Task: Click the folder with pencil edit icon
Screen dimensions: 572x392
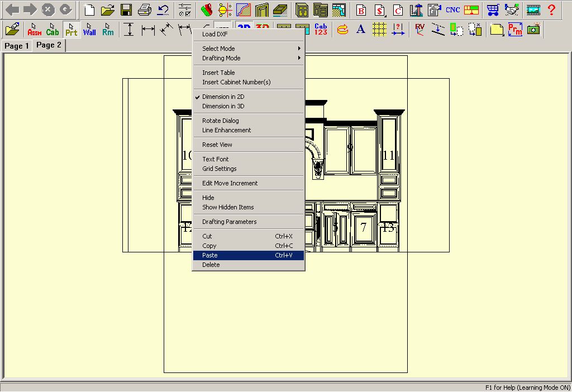Action: pos(12,30)
